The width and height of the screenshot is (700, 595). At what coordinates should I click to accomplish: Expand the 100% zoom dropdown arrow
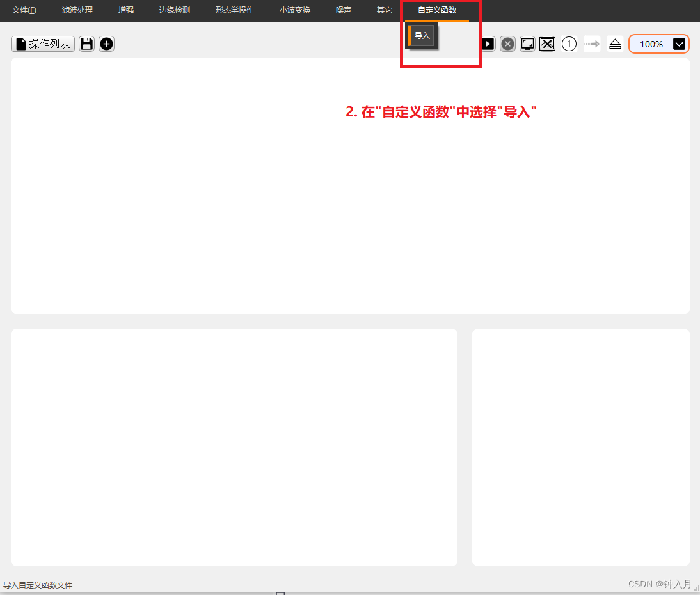(x=679, y=44)
